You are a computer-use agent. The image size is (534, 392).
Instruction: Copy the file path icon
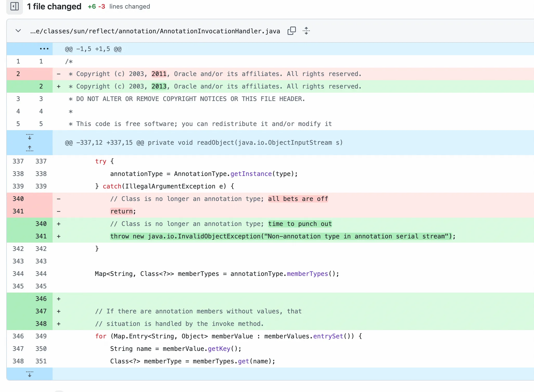tap(291, 31)
